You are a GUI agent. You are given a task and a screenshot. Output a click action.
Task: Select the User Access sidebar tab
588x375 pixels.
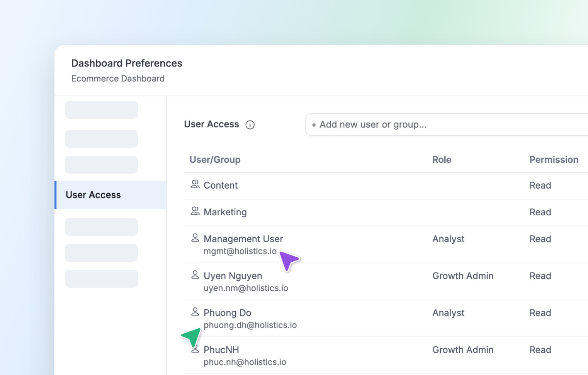tap(93, 195)
